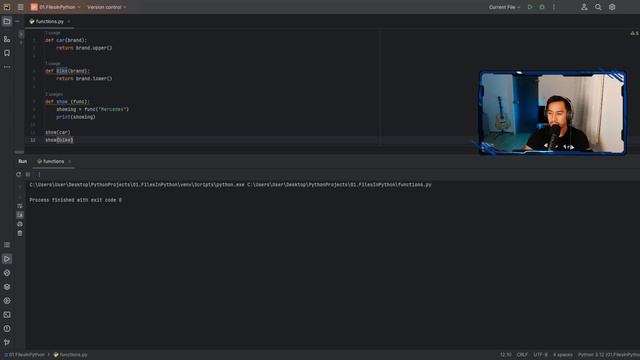Open the line:column position indicator 12:10

click(505, 355)
